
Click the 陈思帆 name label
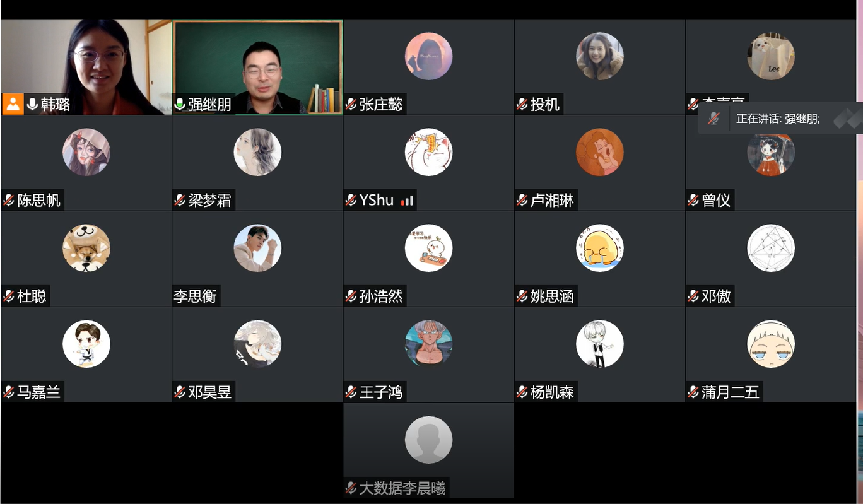coord(39,201)
